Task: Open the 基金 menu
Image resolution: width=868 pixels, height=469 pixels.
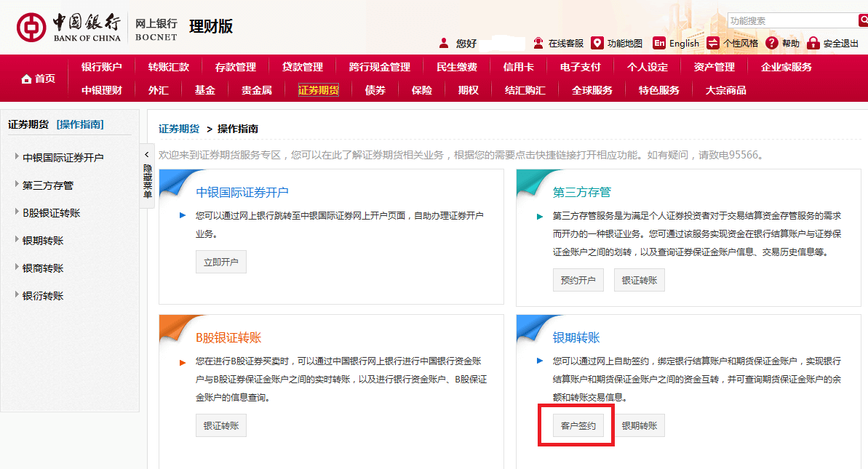Action: (x=205, y=90)
